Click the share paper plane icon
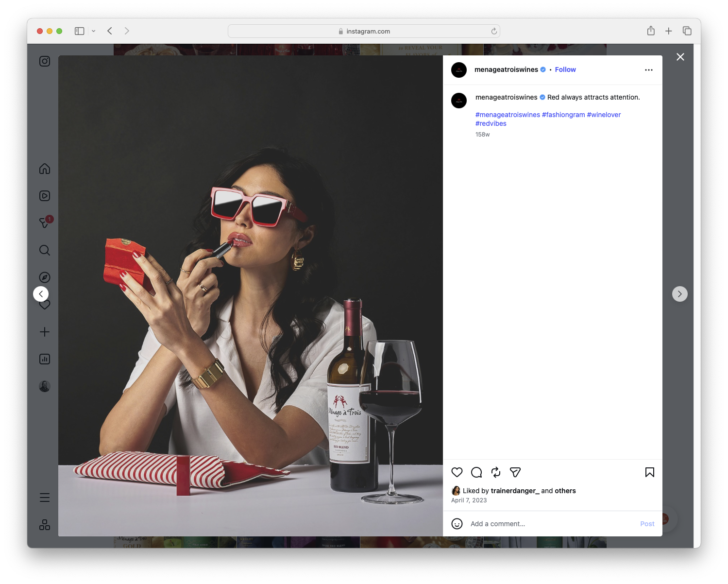 coord(515,472)
